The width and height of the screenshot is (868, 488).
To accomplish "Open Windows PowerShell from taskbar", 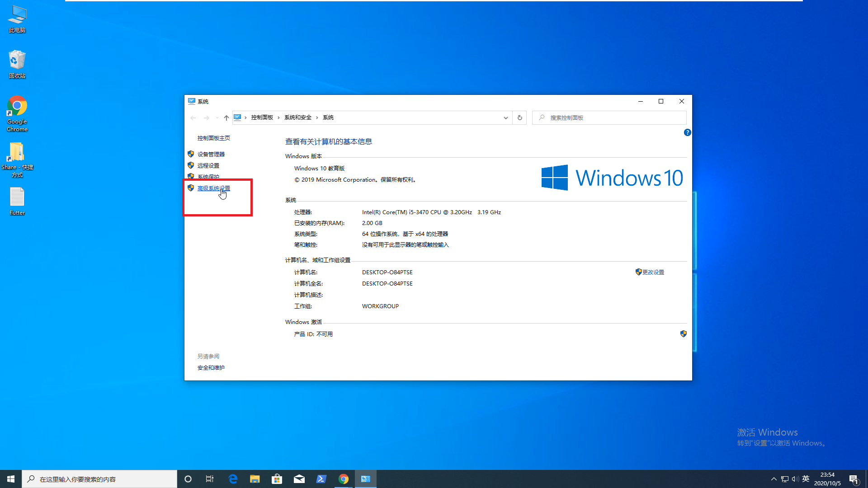I will (321, 479).
